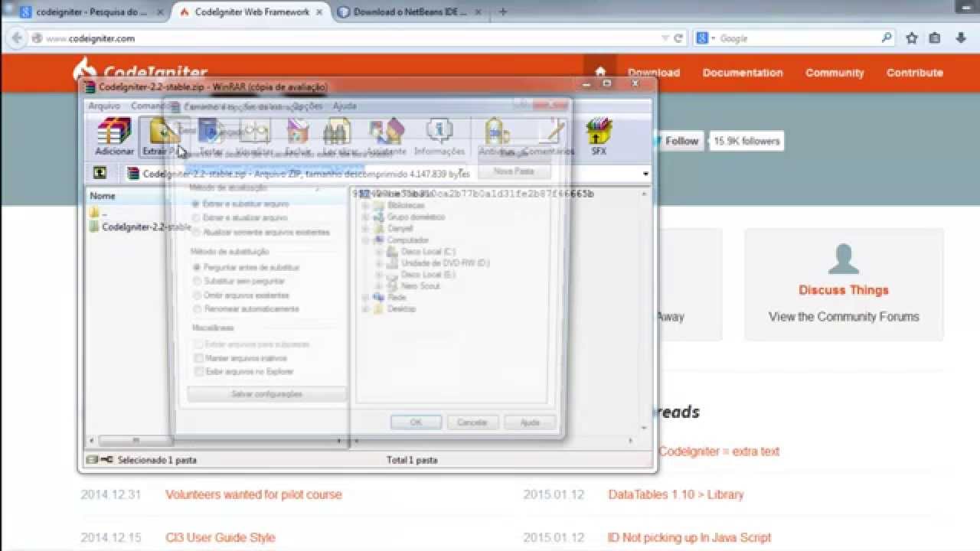Expand Unidade de DVD-RW (D:) node
980x551 pixels.
click(379, 263)
